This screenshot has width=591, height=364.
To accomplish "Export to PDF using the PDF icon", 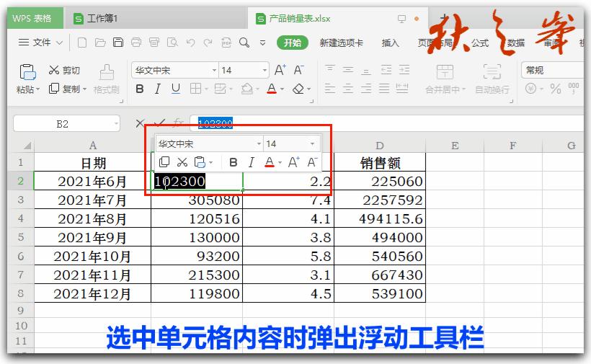I will click(226, 43).
